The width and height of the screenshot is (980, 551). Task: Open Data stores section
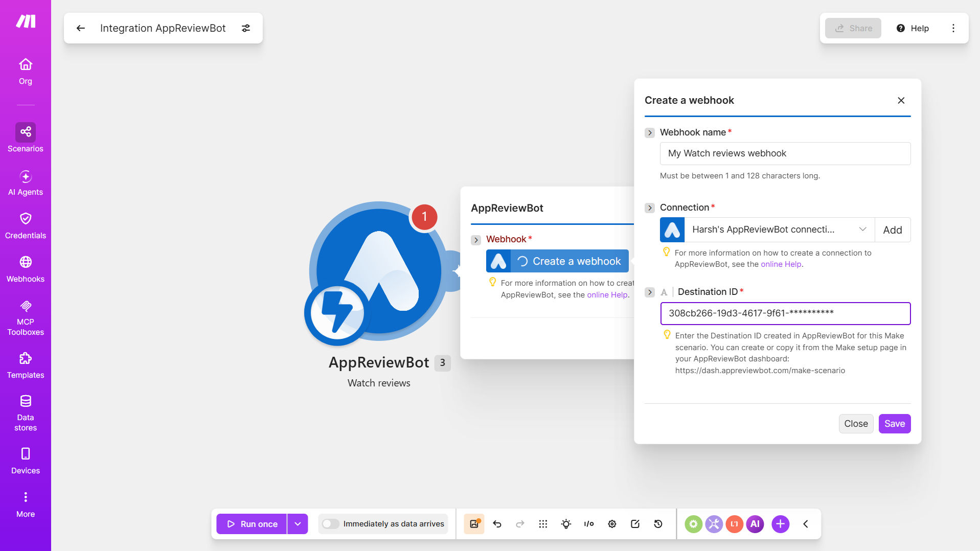coord(26,413)
